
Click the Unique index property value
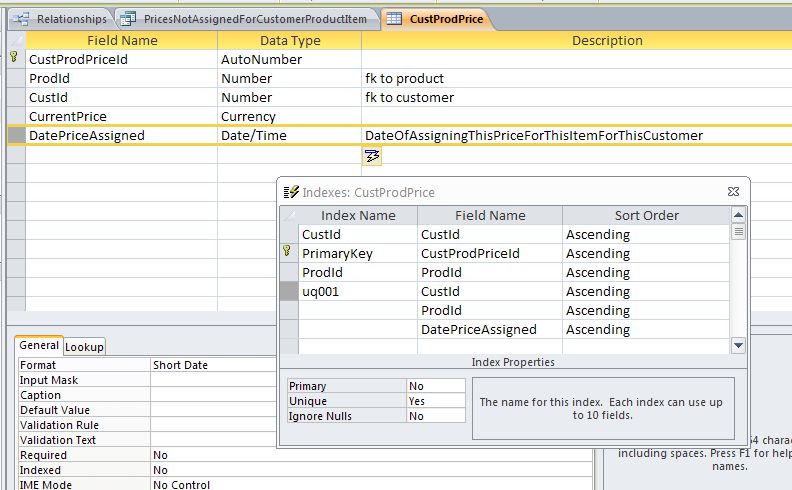436,401
